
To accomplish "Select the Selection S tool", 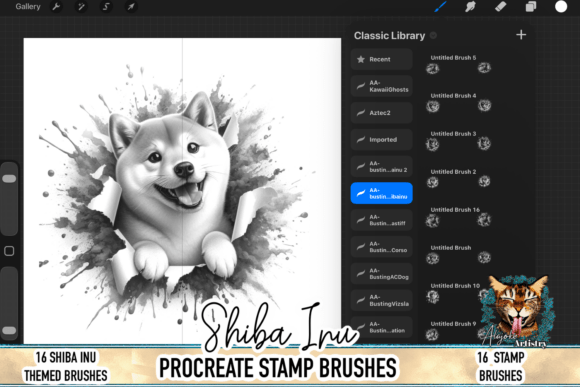I will [x=106, y=7].
